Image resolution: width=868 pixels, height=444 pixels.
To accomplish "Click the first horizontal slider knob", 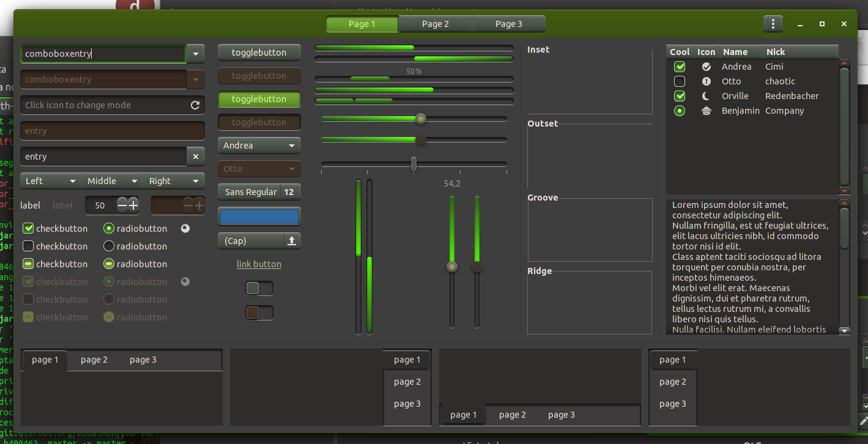I will tap(421, 119).
